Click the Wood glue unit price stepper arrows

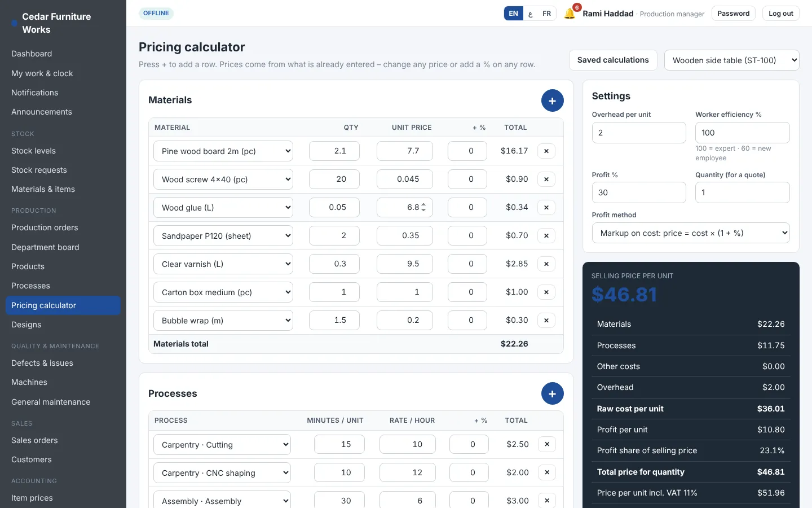pyautogui.click(x=423, y=207)
